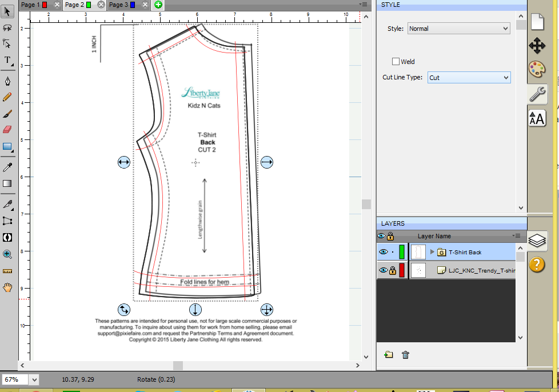Viewport: 559px width, 392px height.
Task: Select the Eraser tool
Action: click(x=8, y=130)
